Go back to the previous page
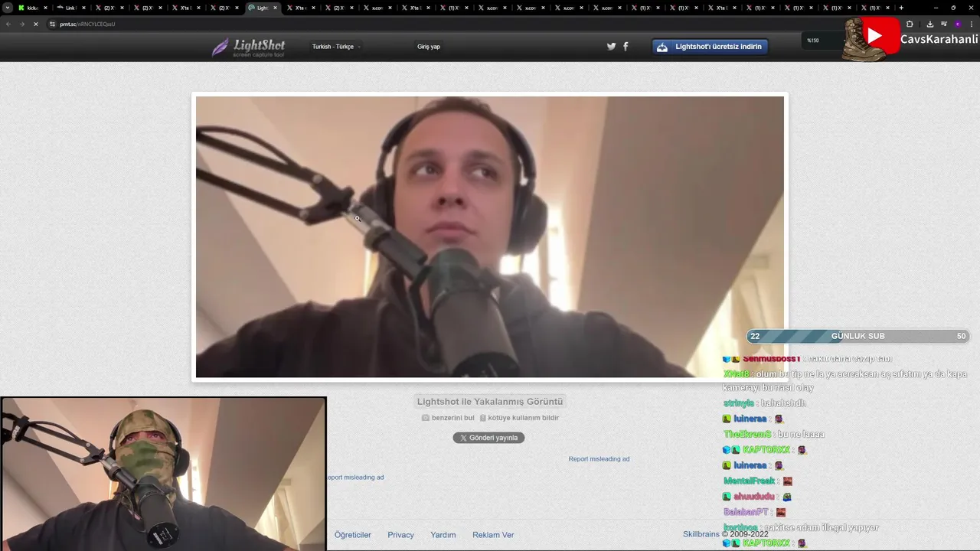 [8, 24]
